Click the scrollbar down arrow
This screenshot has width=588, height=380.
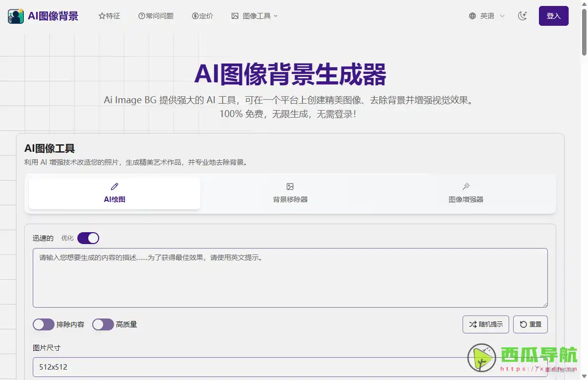(x=584, y=376)
